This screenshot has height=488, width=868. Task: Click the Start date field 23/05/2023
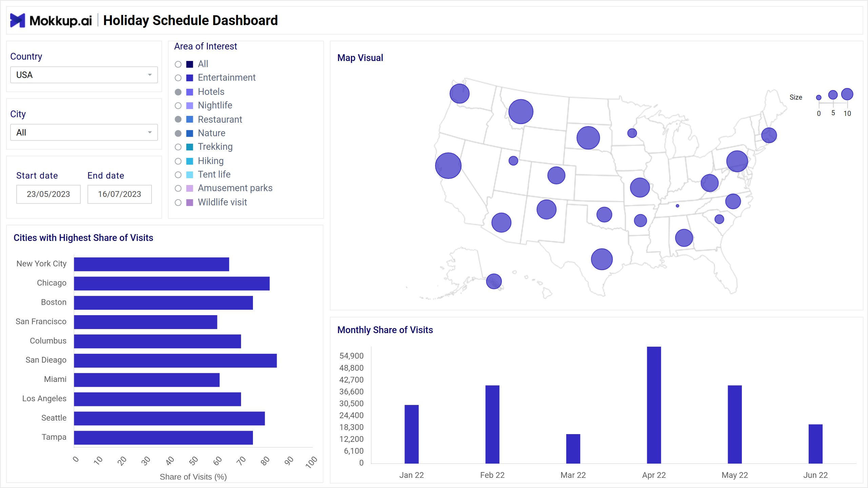pyautogui.click(x=48, y=194)
